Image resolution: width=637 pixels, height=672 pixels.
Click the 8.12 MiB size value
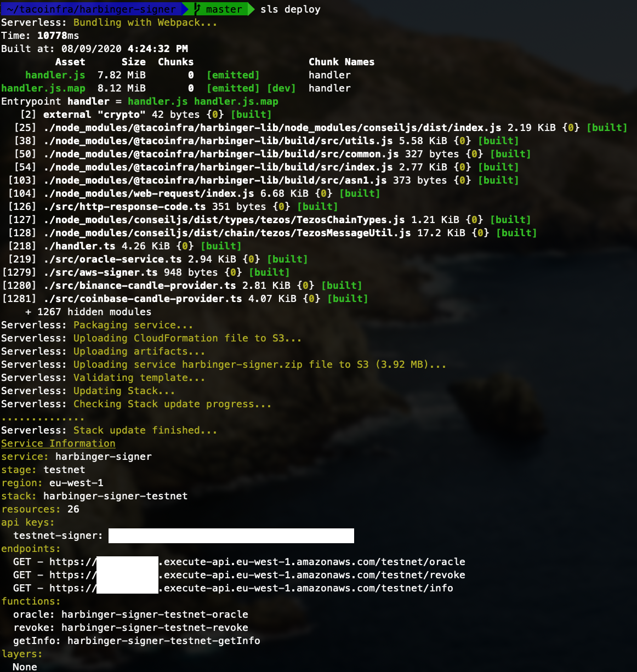point(122,88)
